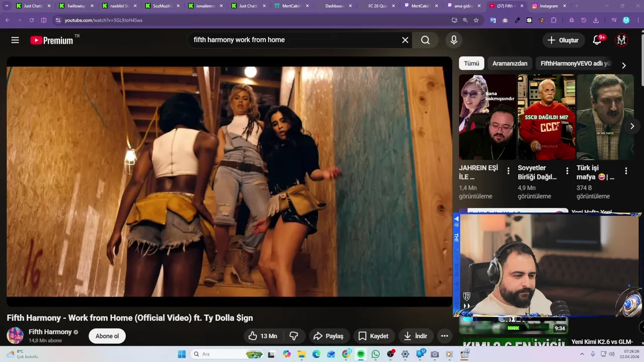Open JAHREIN EŞİ İLE video thumbnail
This screenshot has height=362, width=644.
(x=488, y=117)
